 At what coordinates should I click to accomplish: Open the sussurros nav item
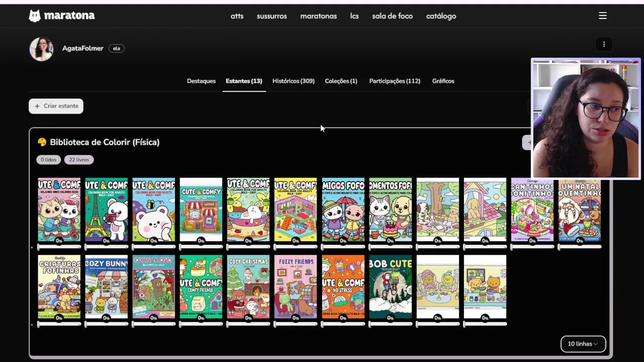(272, 16)
